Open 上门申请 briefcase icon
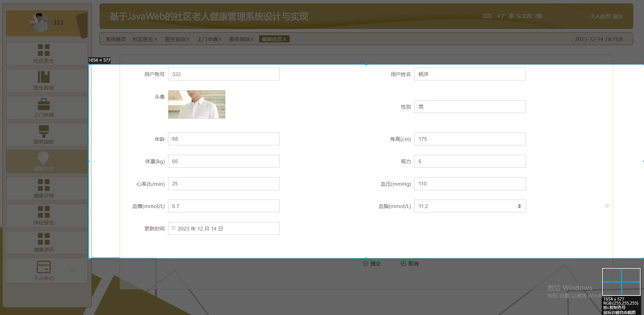 [44, 104]
